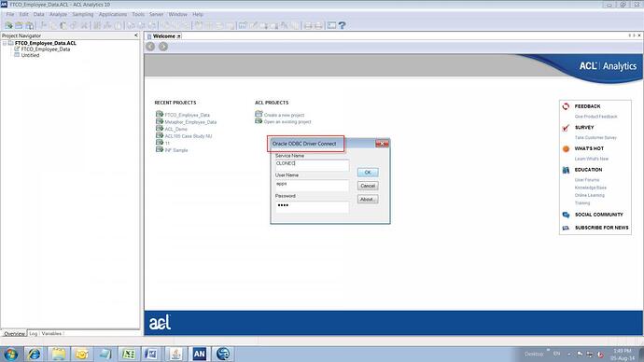The height and width of the screenshot is (362, 644).
Task: Click OK in Oracle ODBC Driver Connect
Action: tap(368, 173)
